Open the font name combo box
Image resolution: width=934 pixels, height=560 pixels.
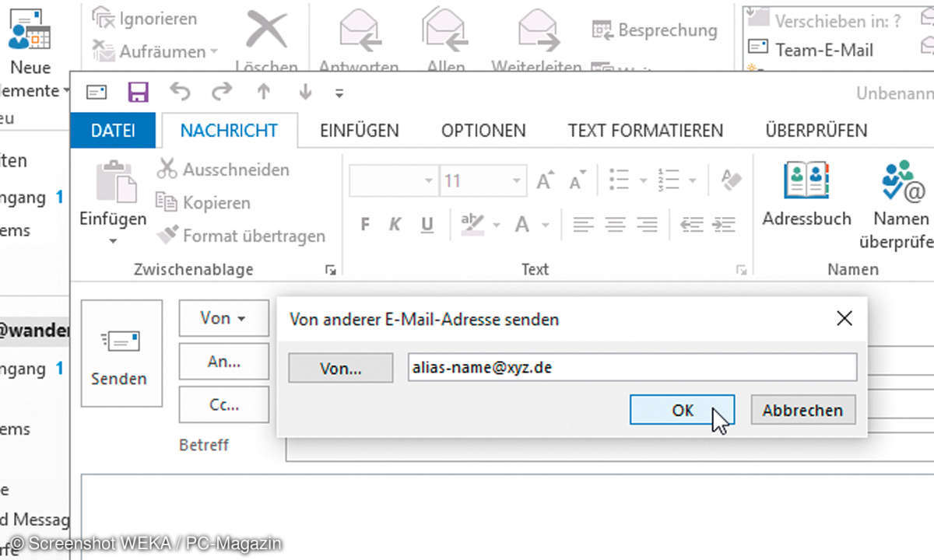tap(394, 181)
